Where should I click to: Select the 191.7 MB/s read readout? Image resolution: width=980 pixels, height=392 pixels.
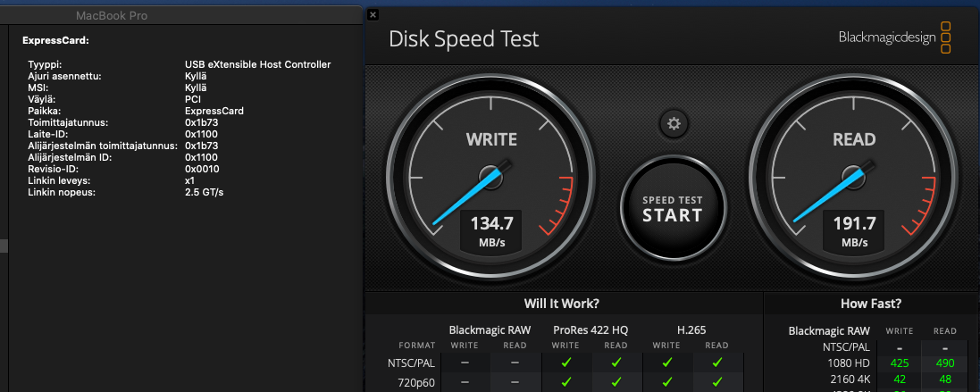(854, 230)
